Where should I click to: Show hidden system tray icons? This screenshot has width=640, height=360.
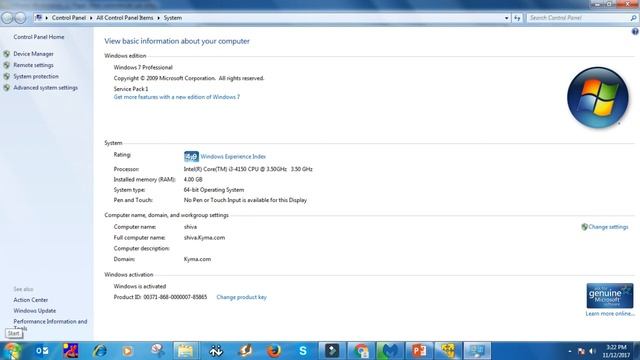coord(570,351)
